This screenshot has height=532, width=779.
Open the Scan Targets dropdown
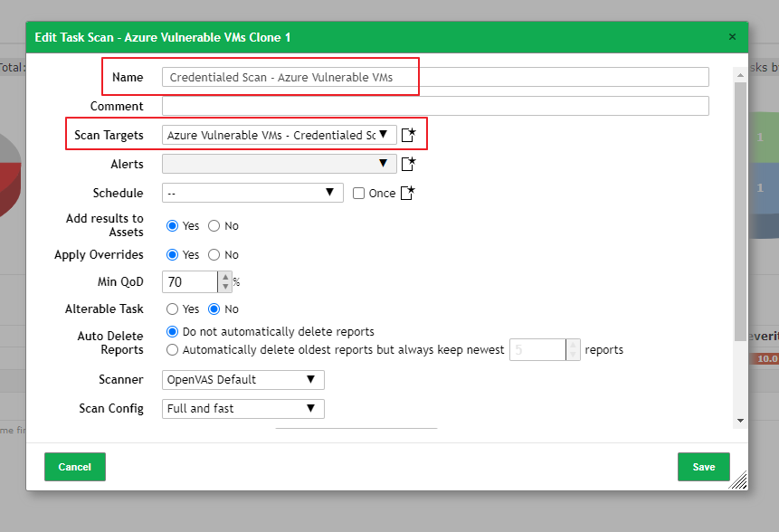(x=280, y=135)
